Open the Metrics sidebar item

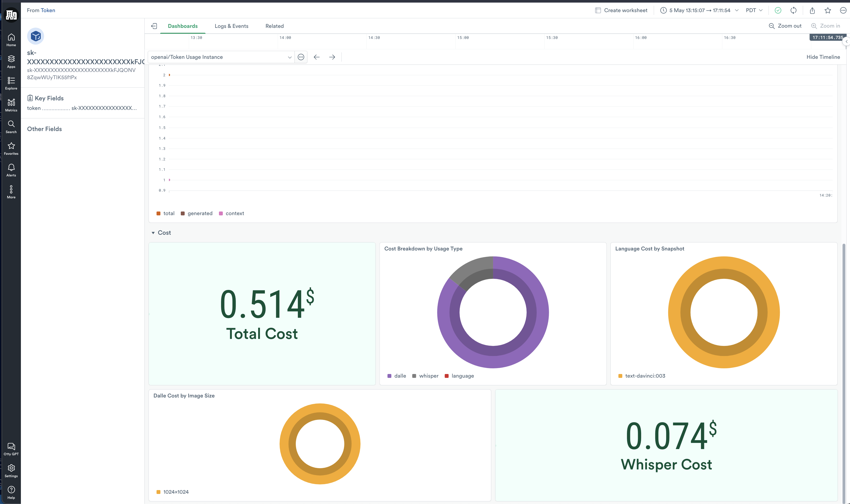click(x=11, y=105)
